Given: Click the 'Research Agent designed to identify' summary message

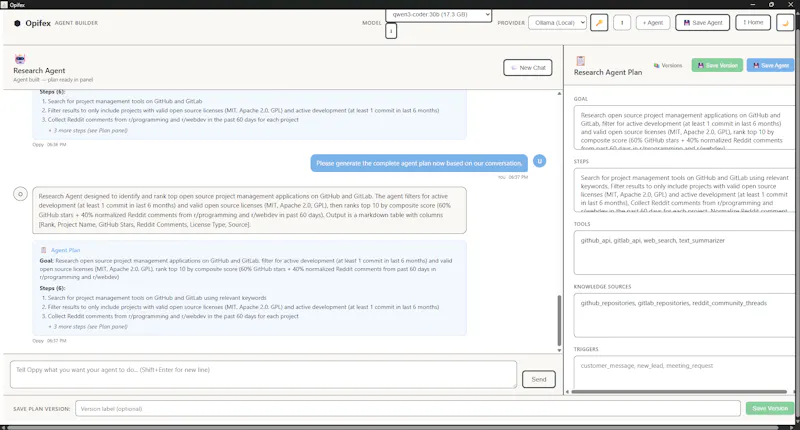Looking at the screenshot, I should [x=249, y=210].
